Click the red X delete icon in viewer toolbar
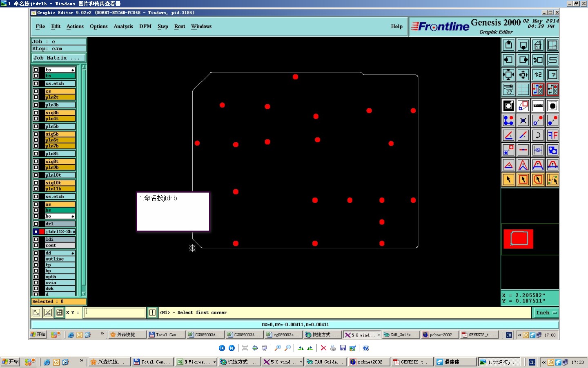The width and height of the screenshot is (588, 368). [x=323, y=348]
